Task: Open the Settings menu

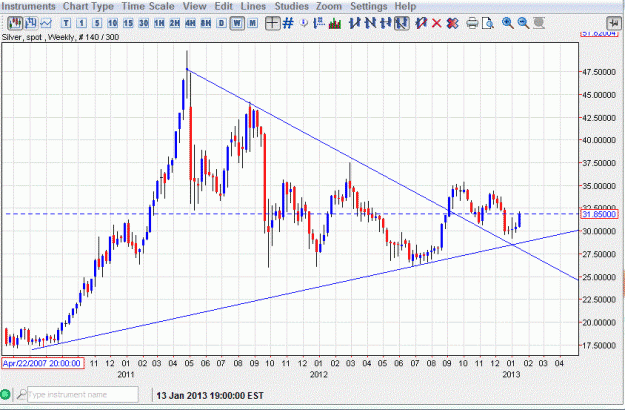Action: pyautogui.click(x=368, y=6)
